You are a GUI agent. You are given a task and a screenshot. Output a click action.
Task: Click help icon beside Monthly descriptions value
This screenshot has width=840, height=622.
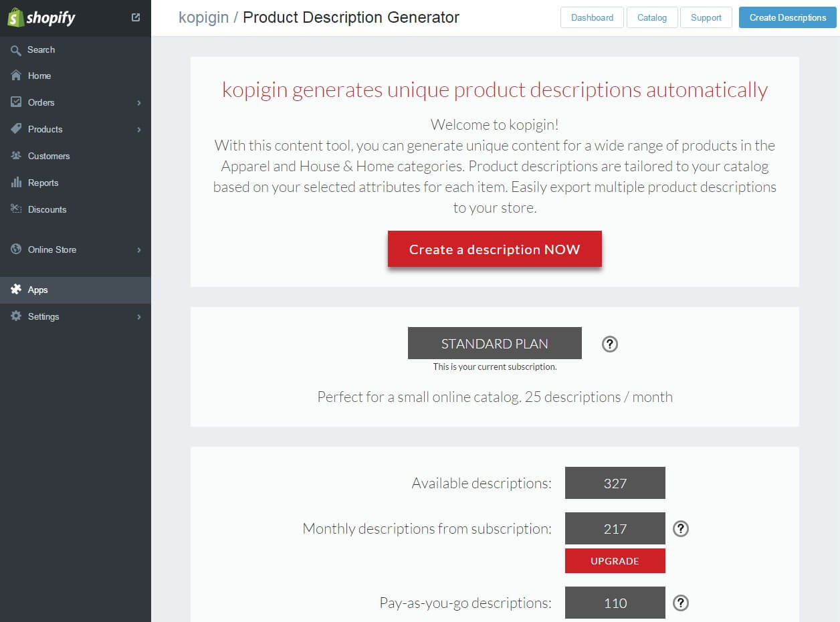tap(681, 529)
